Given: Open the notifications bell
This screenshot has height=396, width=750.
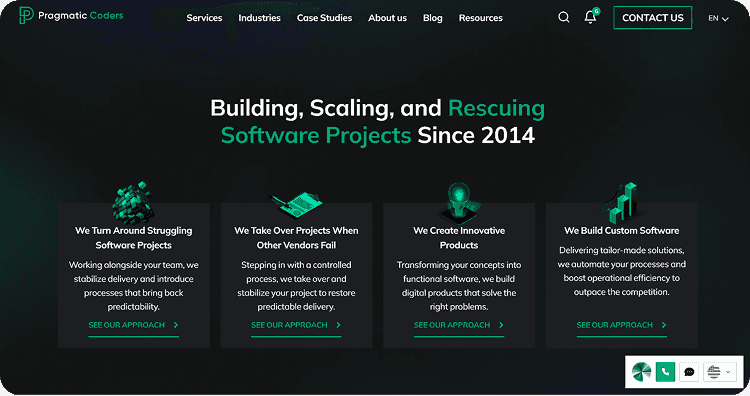Looking at the screenshot, I should [x=591, y=17].
